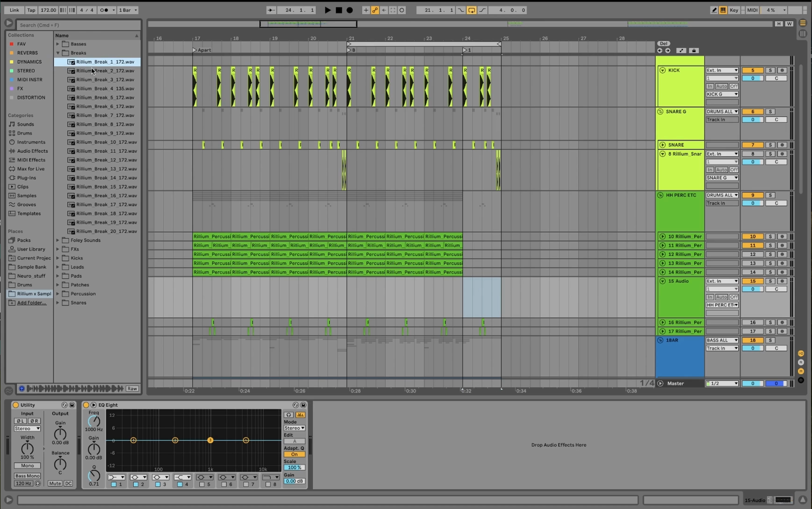Image resolution: width=812 pixels, height=509 pixels.
Task: Open Master output 1/2 dropdown
Action: coord(722,383)
